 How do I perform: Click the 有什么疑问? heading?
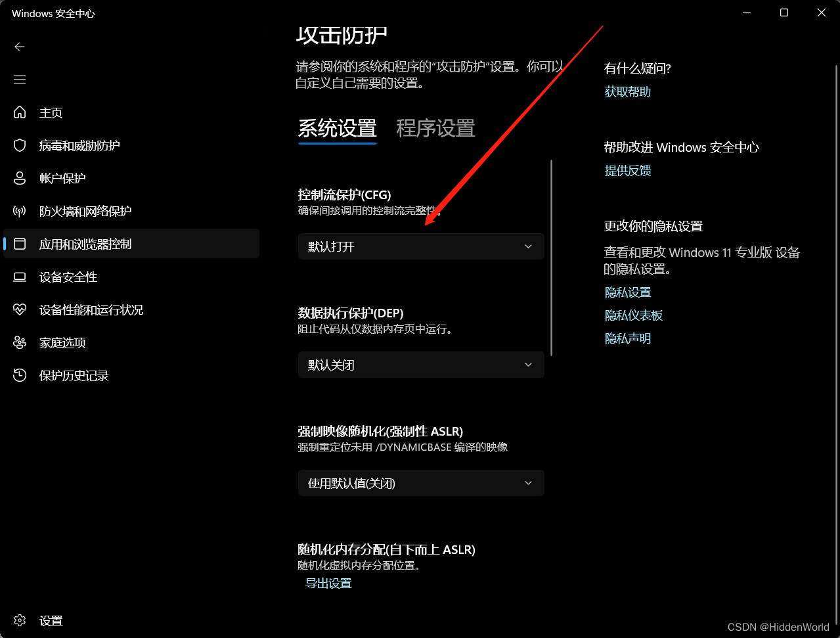[x=637, y=68]
